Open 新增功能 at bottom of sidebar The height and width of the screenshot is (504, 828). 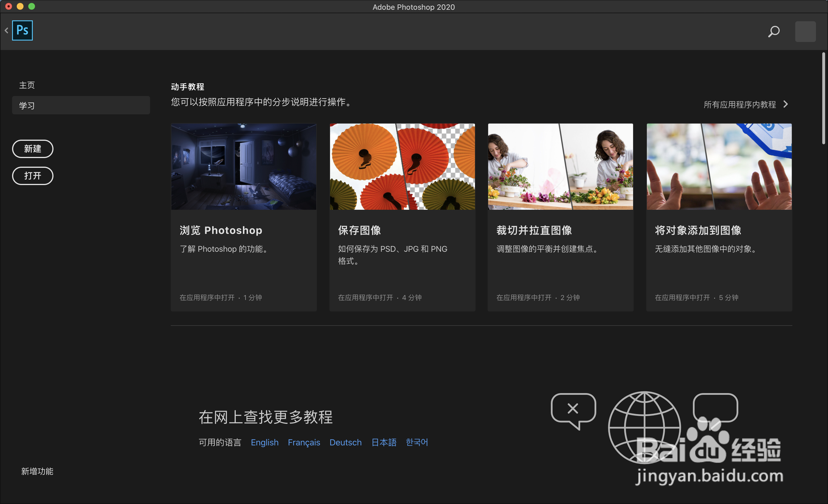(x=37, y=472)
